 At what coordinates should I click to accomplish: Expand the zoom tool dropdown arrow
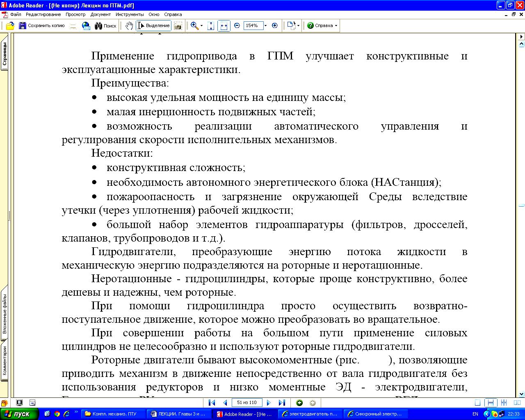click(201, 25)
